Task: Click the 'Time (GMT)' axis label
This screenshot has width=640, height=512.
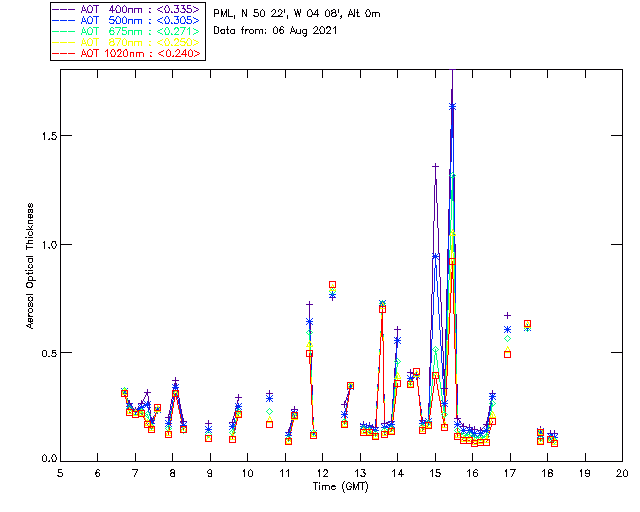Action: (x=340, y=487)
